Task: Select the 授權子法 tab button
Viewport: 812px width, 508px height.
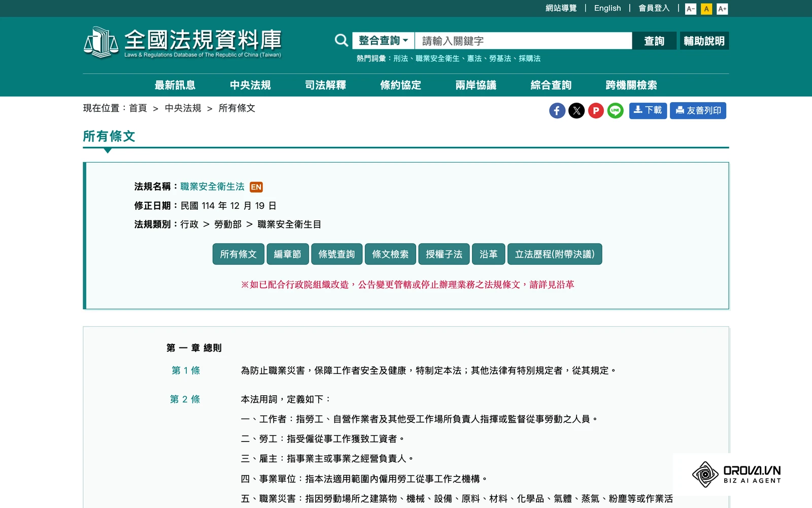Action: point(444,254)
